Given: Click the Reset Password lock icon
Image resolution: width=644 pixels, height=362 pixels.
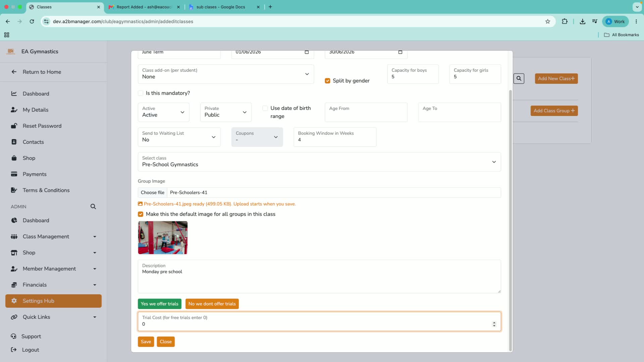Looking at the screenshot, I should click(14, 126).
